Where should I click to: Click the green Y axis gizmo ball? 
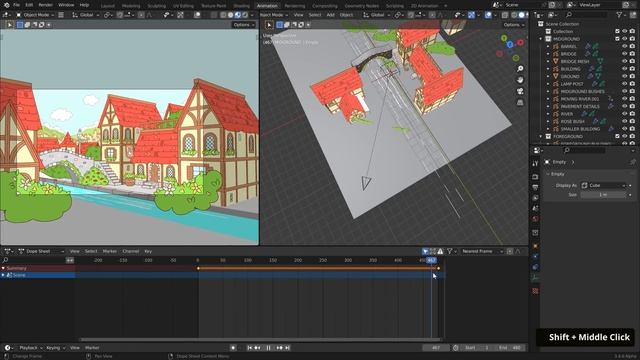pos(504,38)
